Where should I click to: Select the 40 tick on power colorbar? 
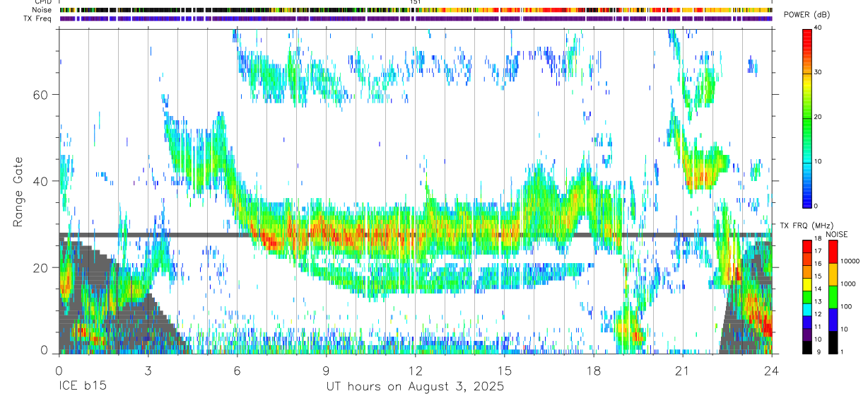coord(818,28)
